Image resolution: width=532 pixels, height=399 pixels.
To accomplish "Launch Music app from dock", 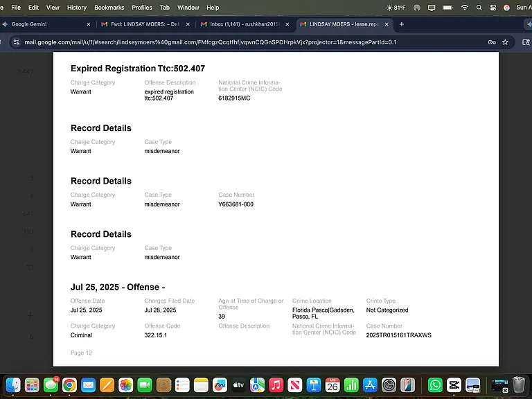I will [276, 385].
